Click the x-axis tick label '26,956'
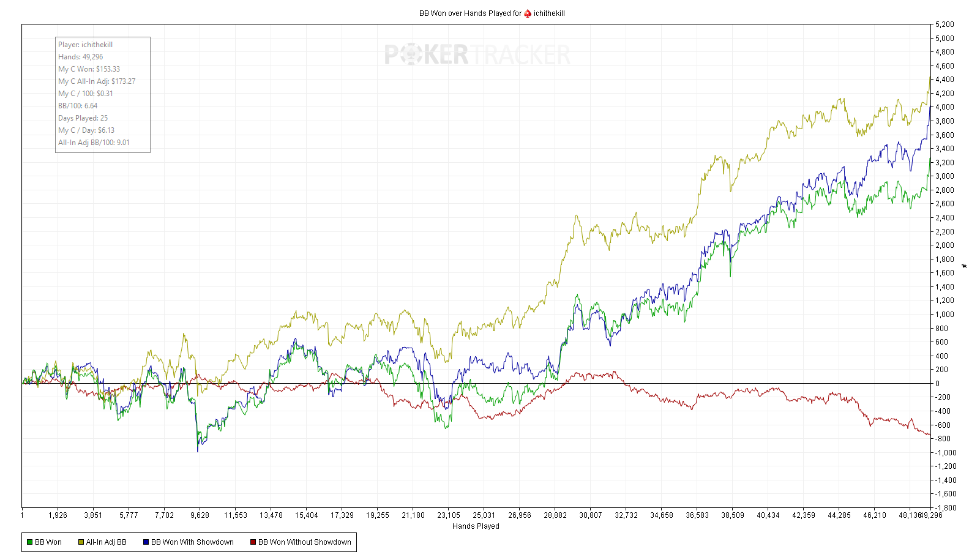Screen dimensions: 980x560 [x=520, y=515]
